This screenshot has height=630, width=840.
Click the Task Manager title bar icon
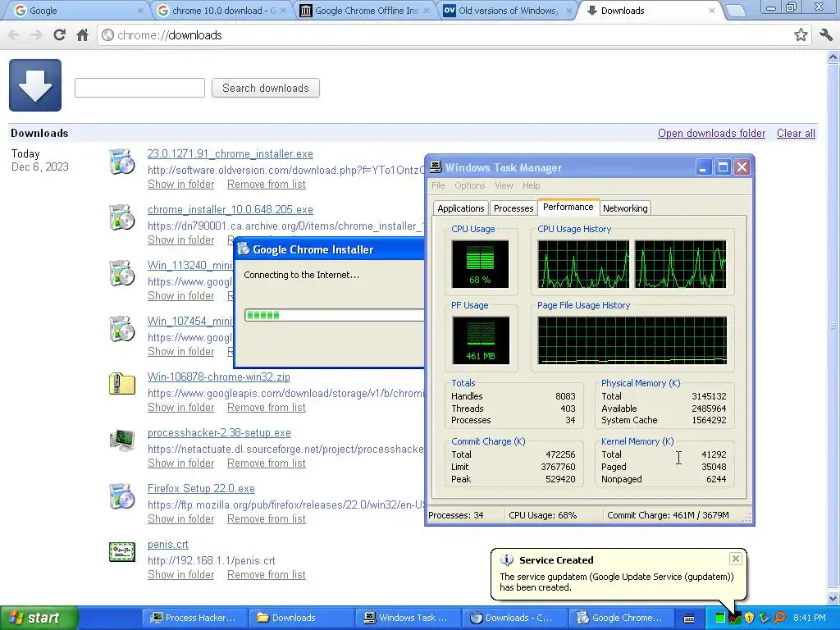coord(436,167)
